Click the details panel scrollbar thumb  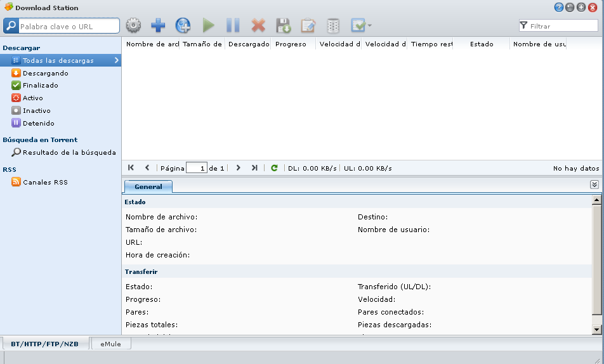coord(596,260)
